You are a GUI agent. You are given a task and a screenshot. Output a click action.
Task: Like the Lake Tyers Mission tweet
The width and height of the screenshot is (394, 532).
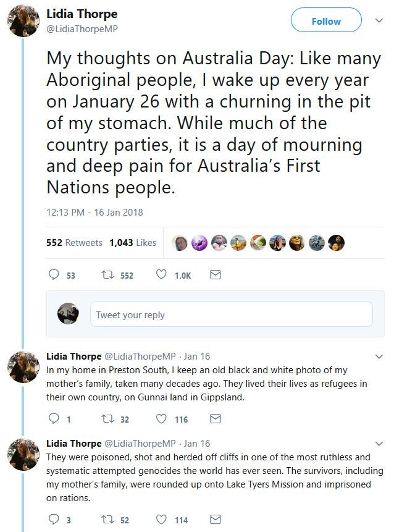(x=162, y=520)
